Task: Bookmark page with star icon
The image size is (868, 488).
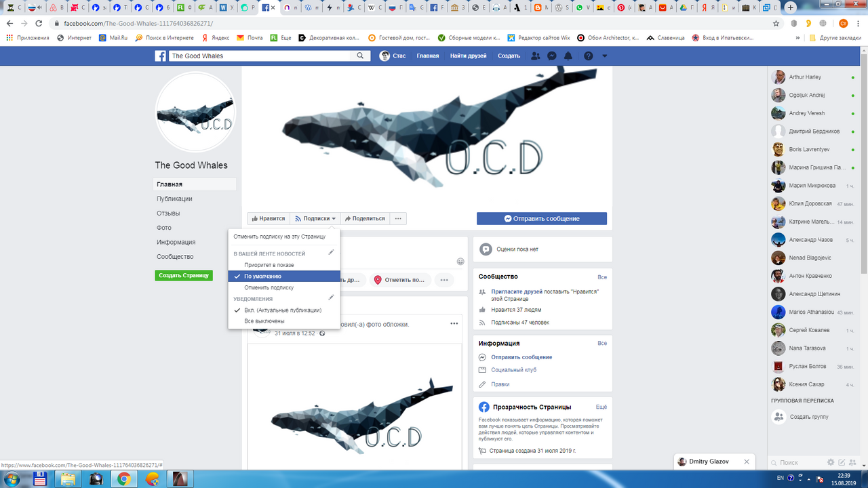Action: point(776,23)
